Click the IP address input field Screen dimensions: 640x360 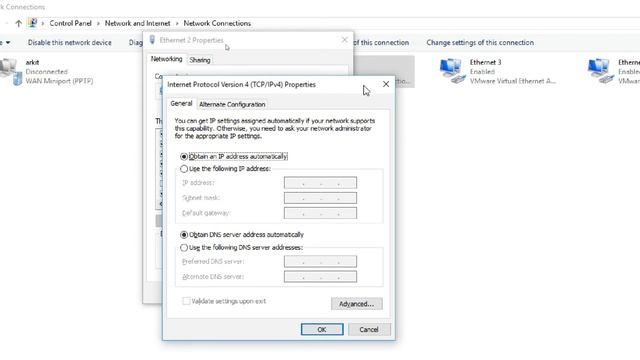[x=320, y=183]
